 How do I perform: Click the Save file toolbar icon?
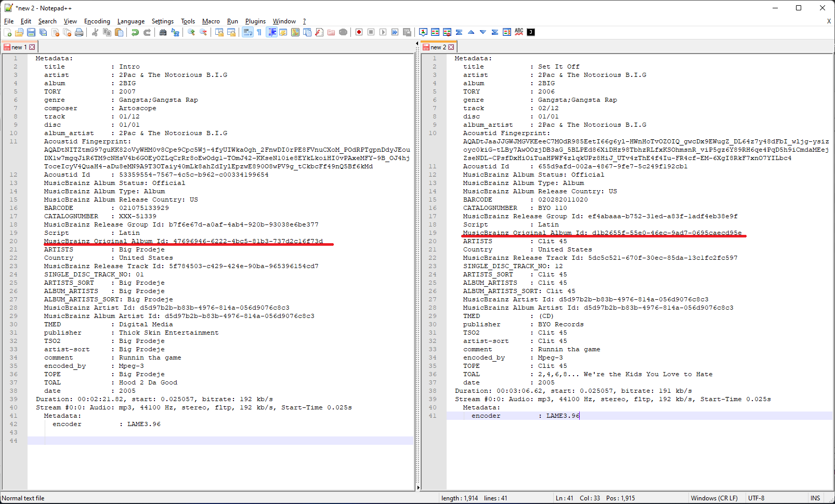pos(31,32)
